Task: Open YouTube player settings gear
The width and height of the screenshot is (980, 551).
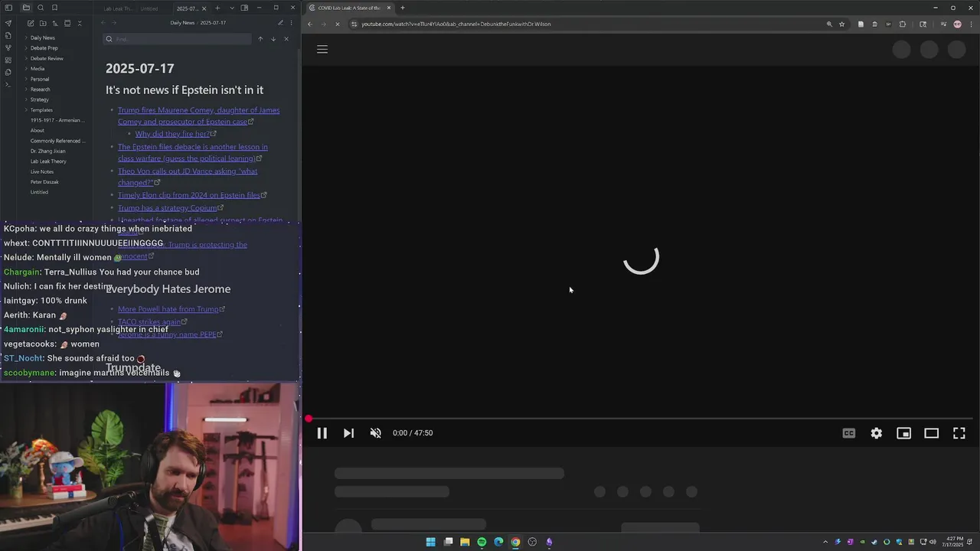Action: pos(877,433)
